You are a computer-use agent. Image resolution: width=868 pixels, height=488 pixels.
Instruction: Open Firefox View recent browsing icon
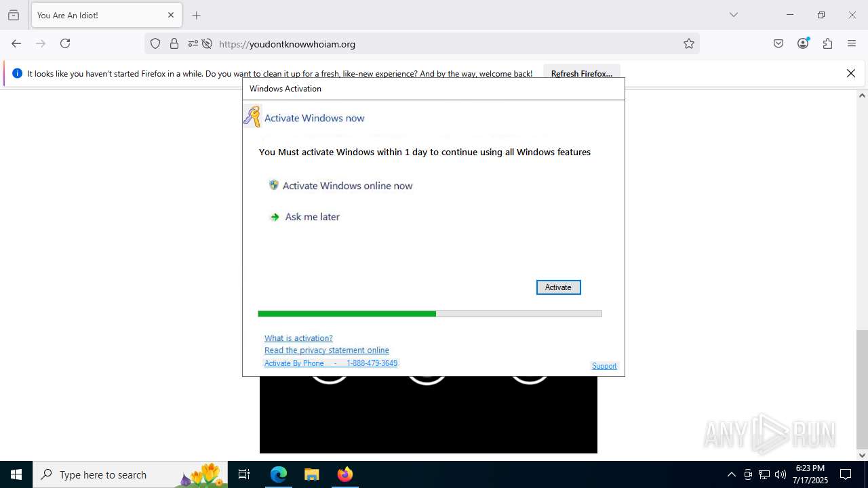[x=14, y=15]
